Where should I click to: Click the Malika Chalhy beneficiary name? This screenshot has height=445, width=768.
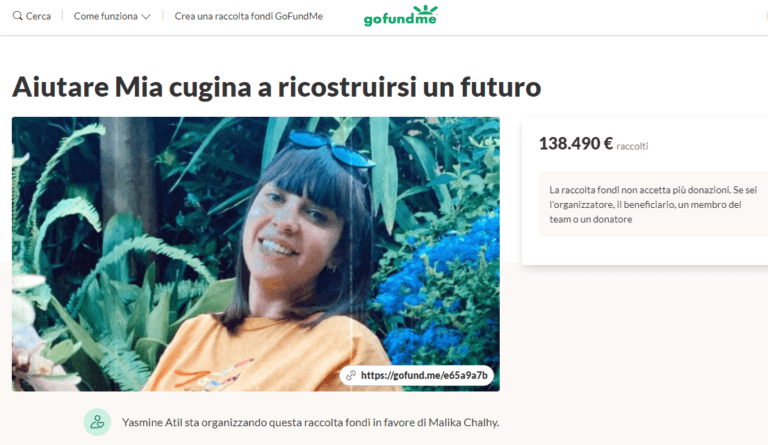pyautogui.click(x=463, y=422)
